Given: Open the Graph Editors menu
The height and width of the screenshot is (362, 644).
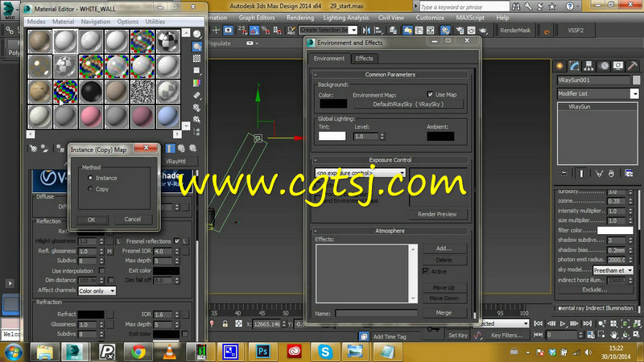Looking at the screenshot, I should [257, 18].
